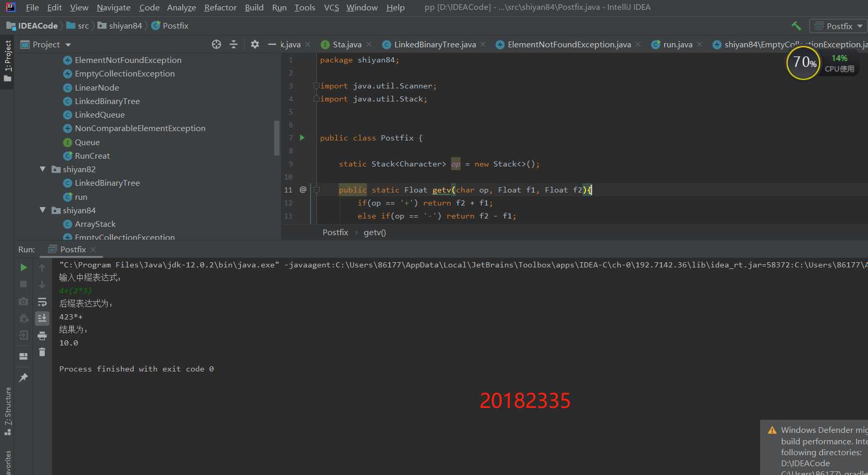Screen dimensions: 868x475
Task: Select the Postfix tab in Run panel
Action: tap(72, 250)
